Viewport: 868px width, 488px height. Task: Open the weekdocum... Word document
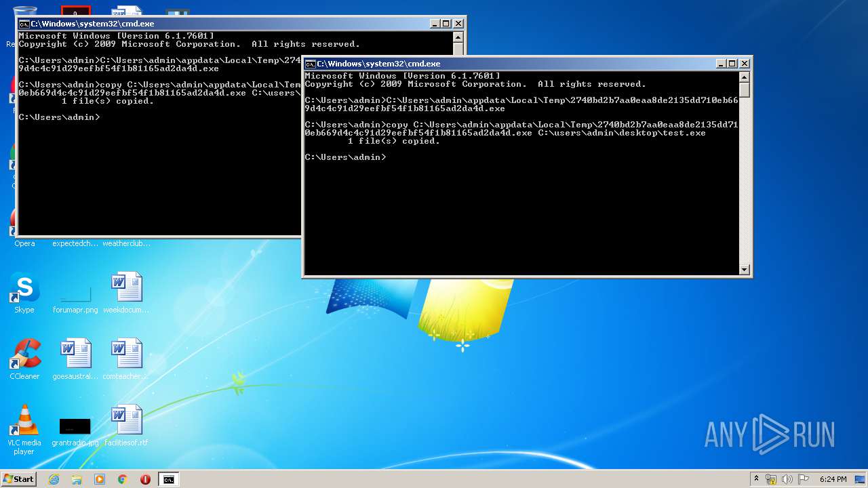click(126, 293)
